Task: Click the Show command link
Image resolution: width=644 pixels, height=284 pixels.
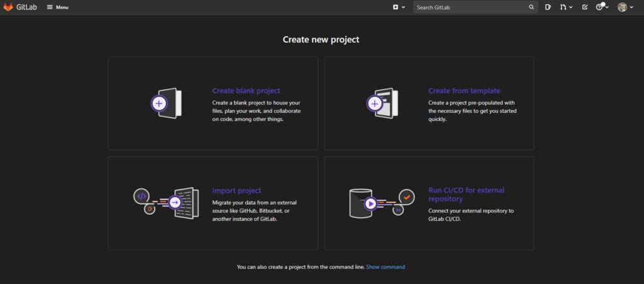Action: 386,267
